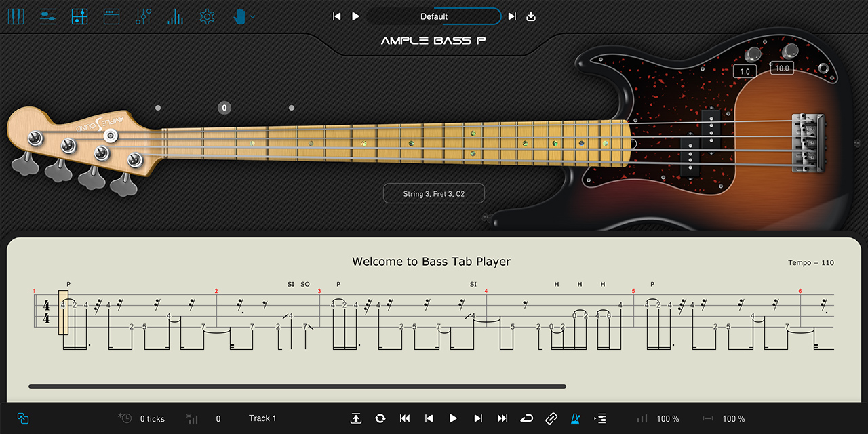Expand the dropdown arrow beside hand icon
Screen dimensions: 868x434
tap(253, 17)
